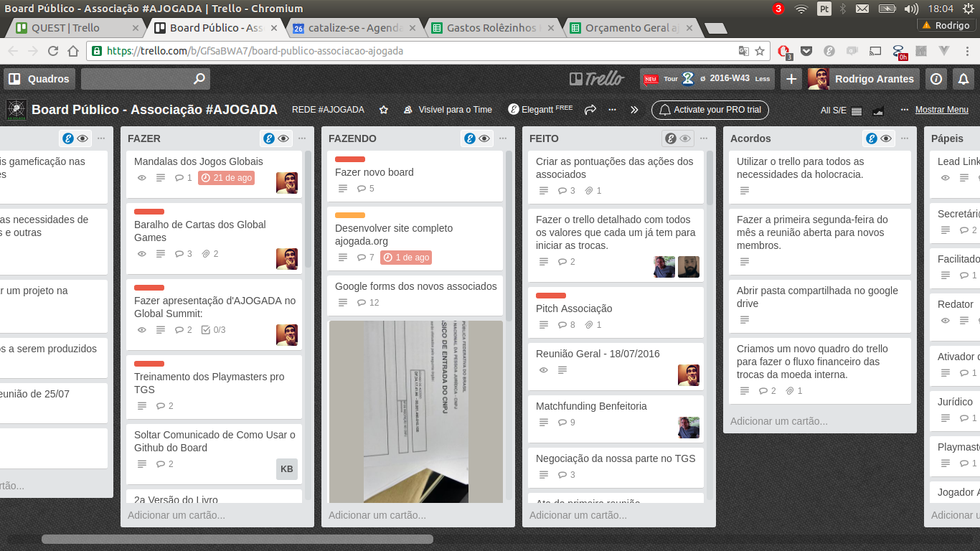
Task: Open the information icon in header
Action: tap(936, 79)
